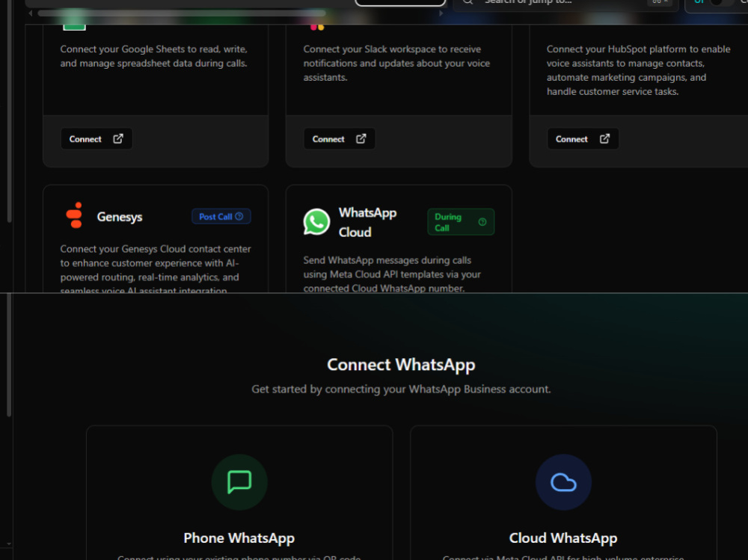Click the HubSpot platform description text
Viewport: 748px width, 560px height.
point(638,70)
